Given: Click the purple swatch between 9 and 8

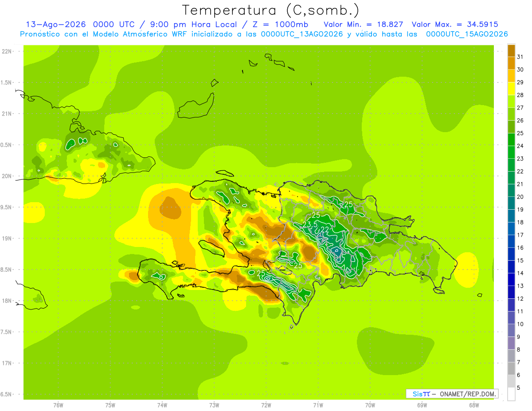Looking at the screenshot, I should coord(511,343).
